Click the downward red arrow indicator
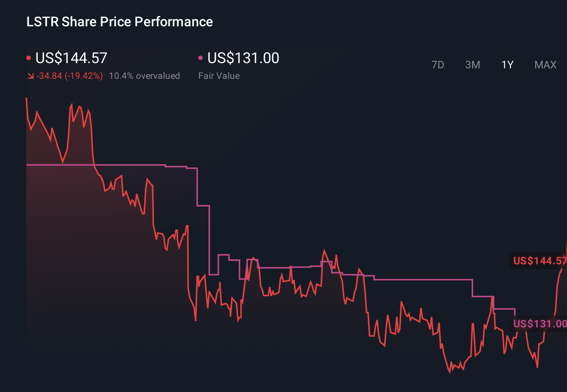The height and width of the screenshot is (392, 567). click(x=31, y=75)
